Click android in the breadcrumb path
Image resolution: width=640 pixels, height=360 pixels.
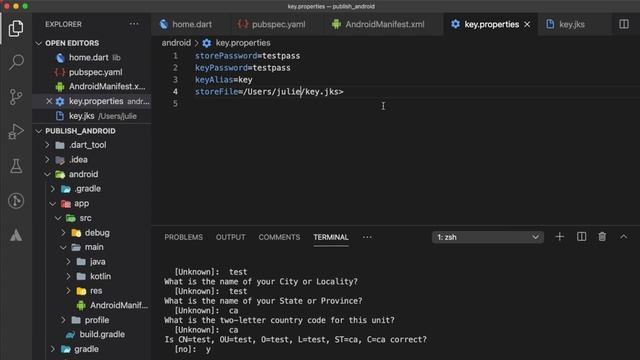click(x=176, y=43)
